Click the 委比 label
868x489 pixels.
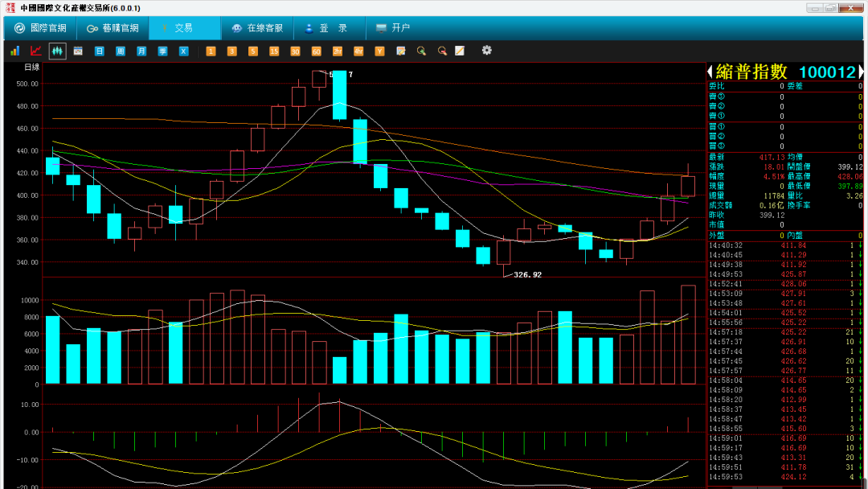(717, 86)
